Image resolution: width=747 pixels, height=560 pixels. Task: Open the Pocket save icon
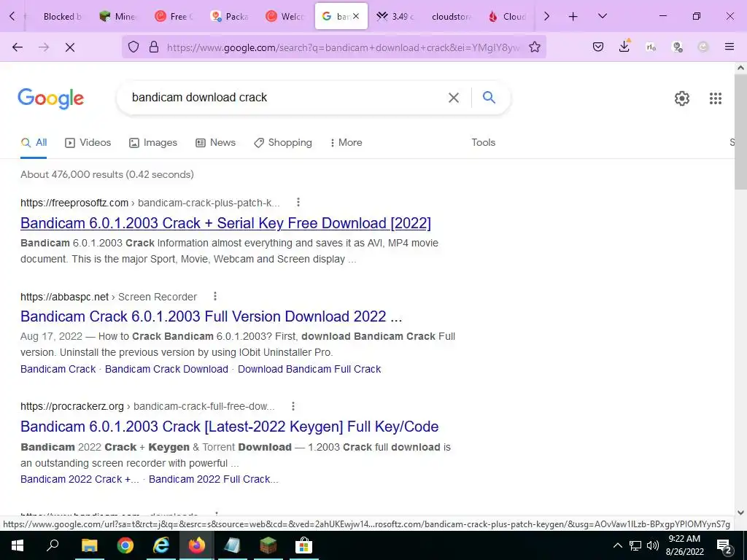[598, 47]
